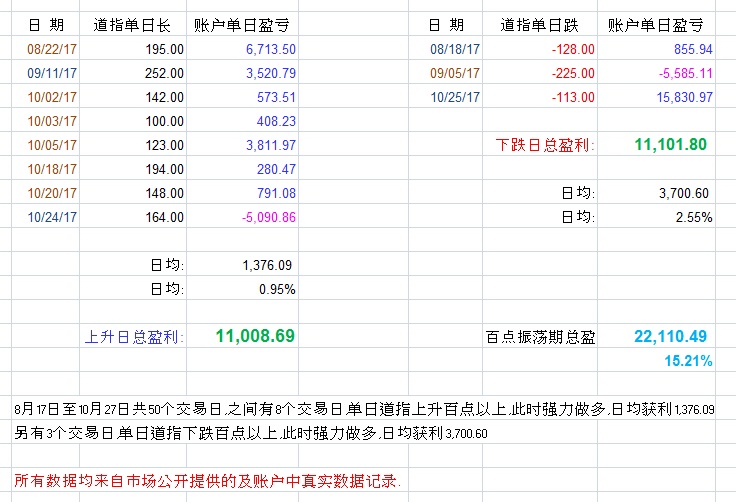Click the green 11,101.80 total cell
736x502 pixels.
[x=670, y=145]
